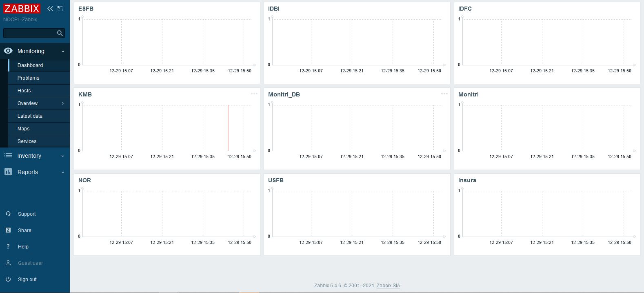This screenshot has height=293, width=644.
Task: Click the ESFB widget title
Action: click(86, 9)
